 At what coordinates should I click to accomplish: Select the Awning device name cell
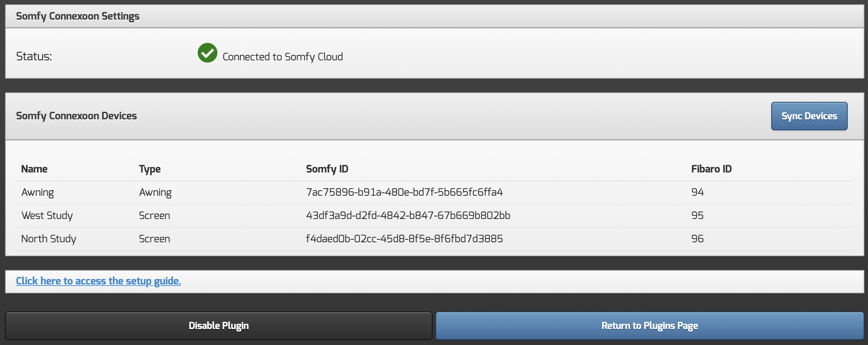click(x=37, y=193)
